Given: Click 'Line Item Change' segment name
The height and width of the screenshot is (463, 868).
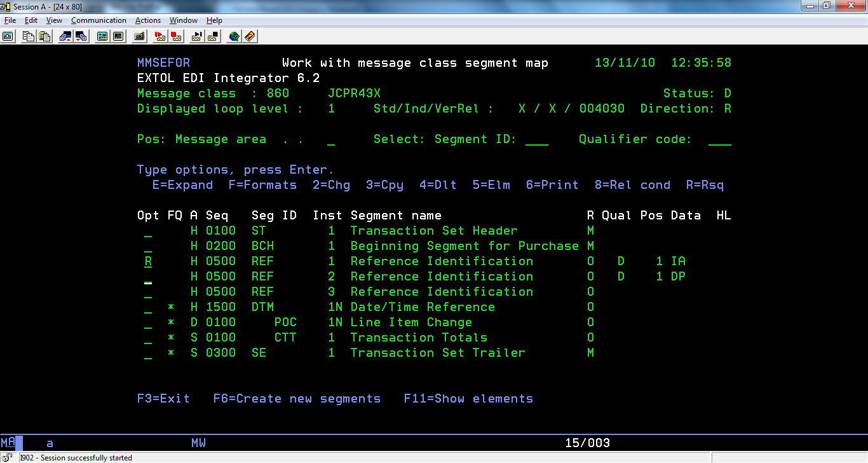Looking at the screenshot, I should click(411, 322).
